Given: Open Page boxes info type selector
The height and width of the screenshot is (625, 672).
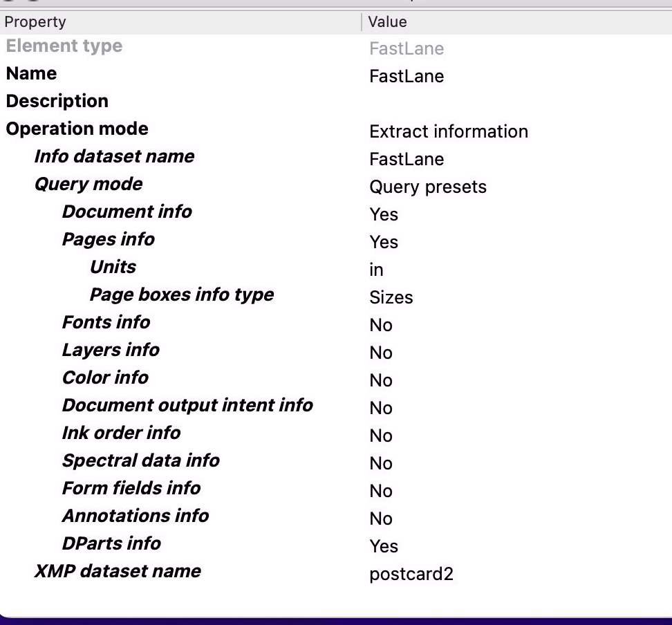Looking at the screenshot, I should point(391,297).
